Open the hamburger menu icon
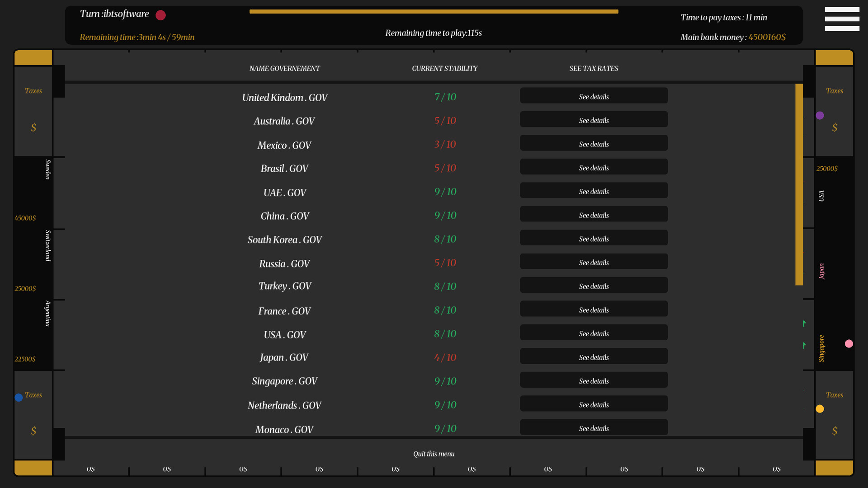 pyautogui.click(x=842, y=19)
